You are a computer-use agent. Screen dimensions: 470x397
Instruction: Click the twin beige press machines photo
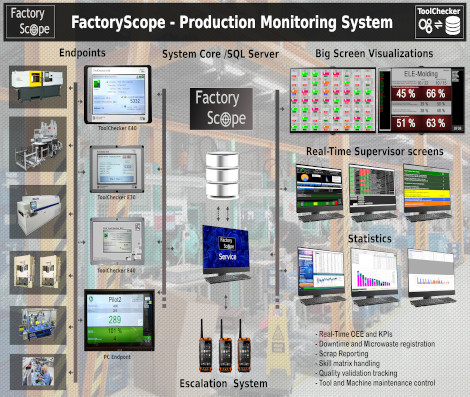[x=38, y=273]
